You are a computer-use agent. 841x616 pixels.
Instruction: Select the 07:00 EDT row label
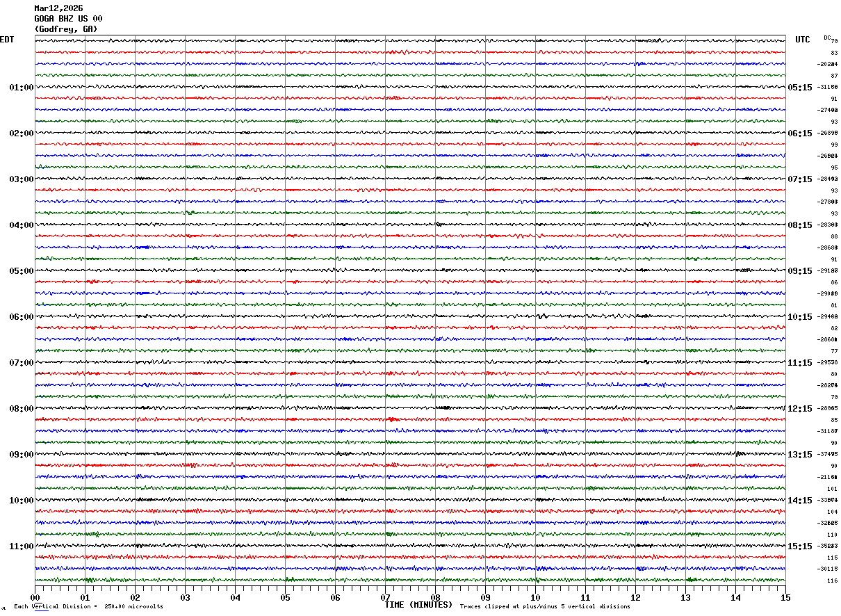[22, 363]
